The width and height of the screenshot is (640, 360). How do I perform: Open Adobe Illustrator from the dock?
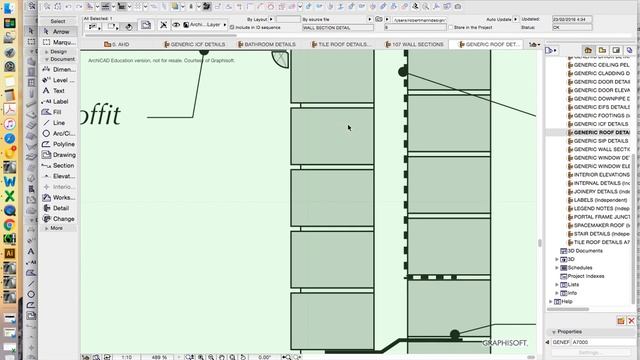coord(9,253)
